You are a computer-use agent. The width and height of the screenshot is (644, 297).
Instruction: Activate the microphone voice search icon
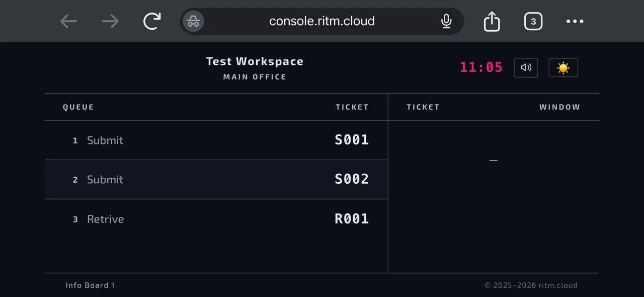pyautogui.click(x=446, y=21)
